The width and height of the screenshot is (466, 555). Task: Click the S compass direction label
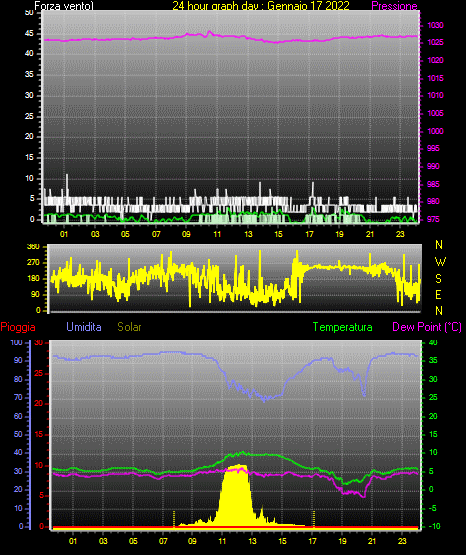coord(438,279)
